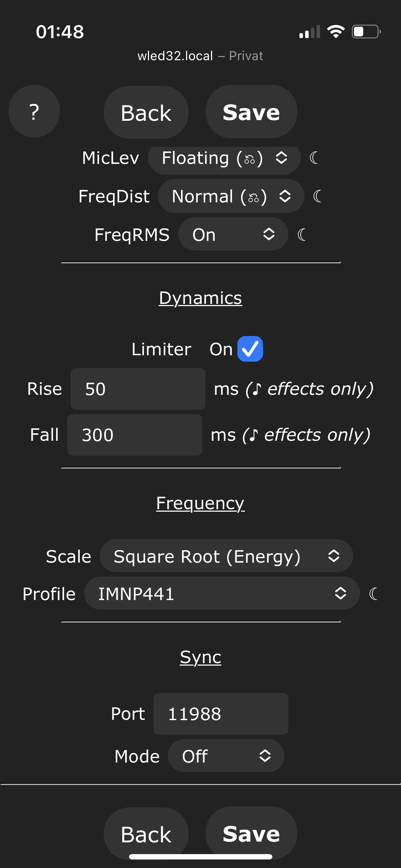The height and width of the screenshot is (868, 401).
Task: Disable the Limiter checkbox
Action: coord(250,349)
